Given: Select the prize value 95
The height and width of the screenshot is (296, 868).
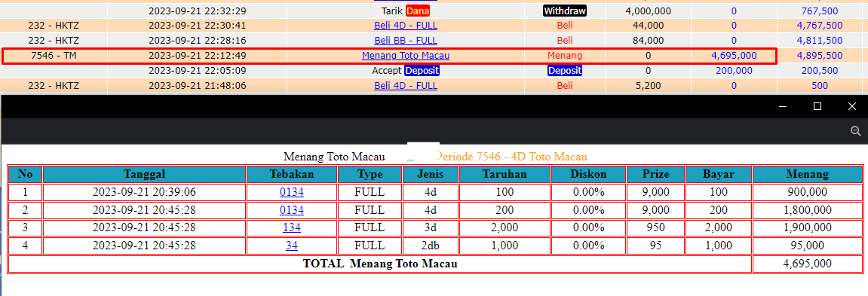Looking at the screenshot, I should point(655,246).
